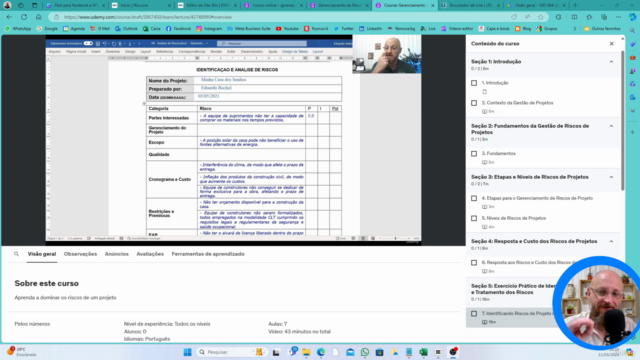Image resolution: width=640 pixels, height=360 pixels.
Task: Open the Outros favoritos folder
Action: (602, 29)
